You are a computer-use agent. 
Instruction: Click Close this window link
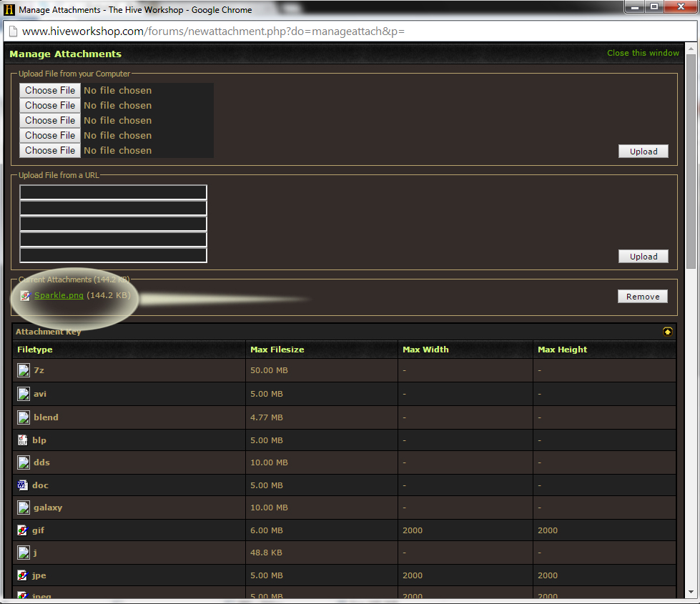point(643,53)
